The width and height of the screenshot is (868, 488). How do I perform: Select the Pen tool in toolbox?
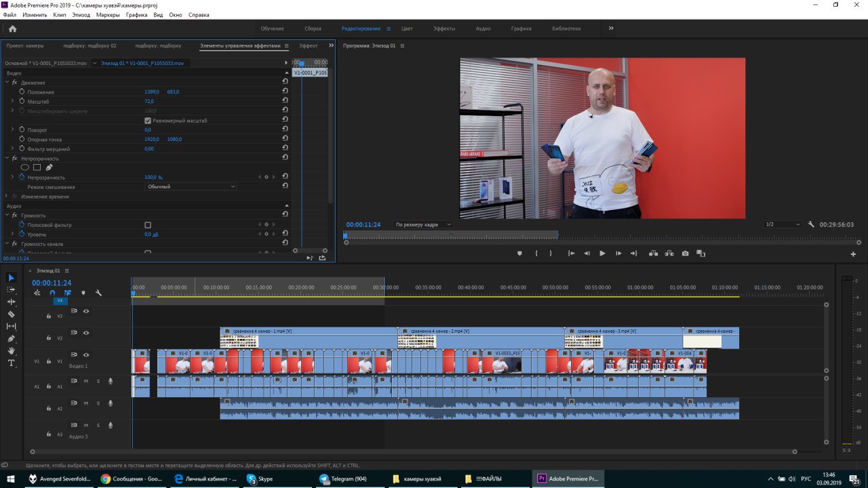(x=11, y=338)
